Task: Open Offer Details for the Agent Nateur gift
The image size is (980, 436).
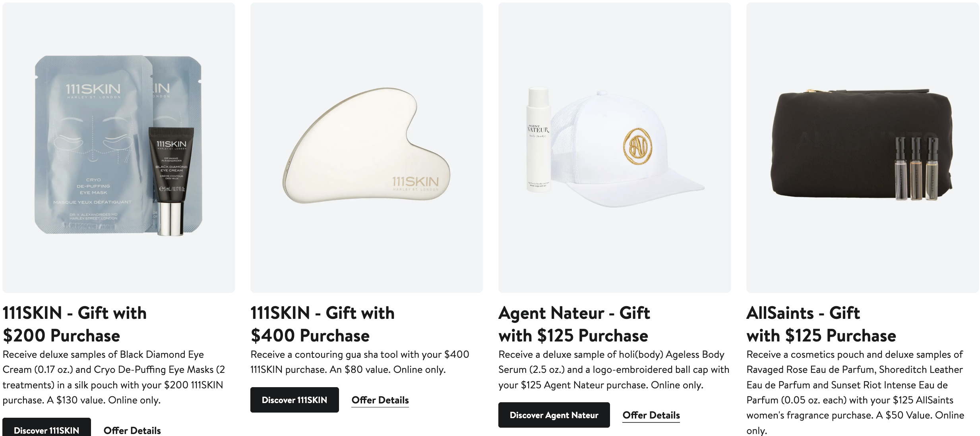Action: pyautogui.click(x=651, y=415)
